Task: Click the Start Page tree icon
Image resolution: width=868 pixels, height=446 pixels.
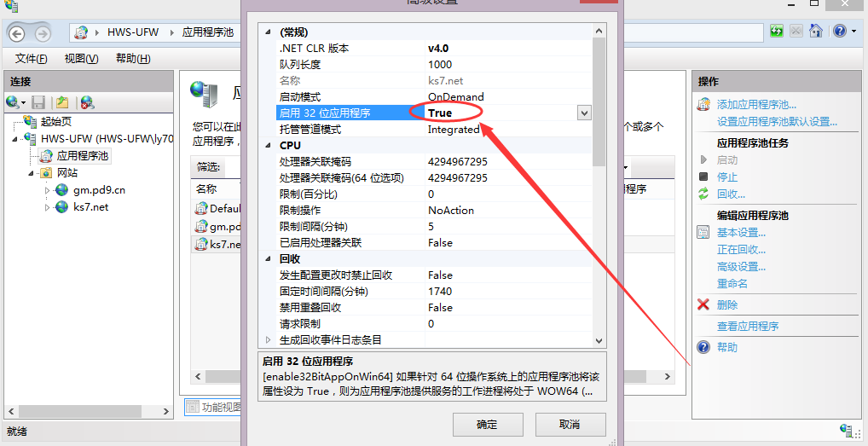Action: click(31, 122)
